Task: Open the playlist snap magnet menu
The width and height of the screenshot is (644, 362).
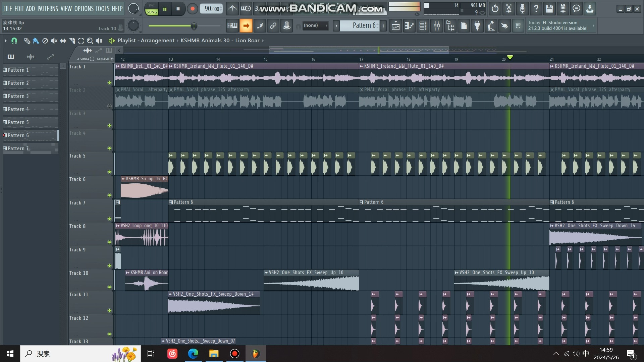Action: pyautogui.click(x=14, y=41)
